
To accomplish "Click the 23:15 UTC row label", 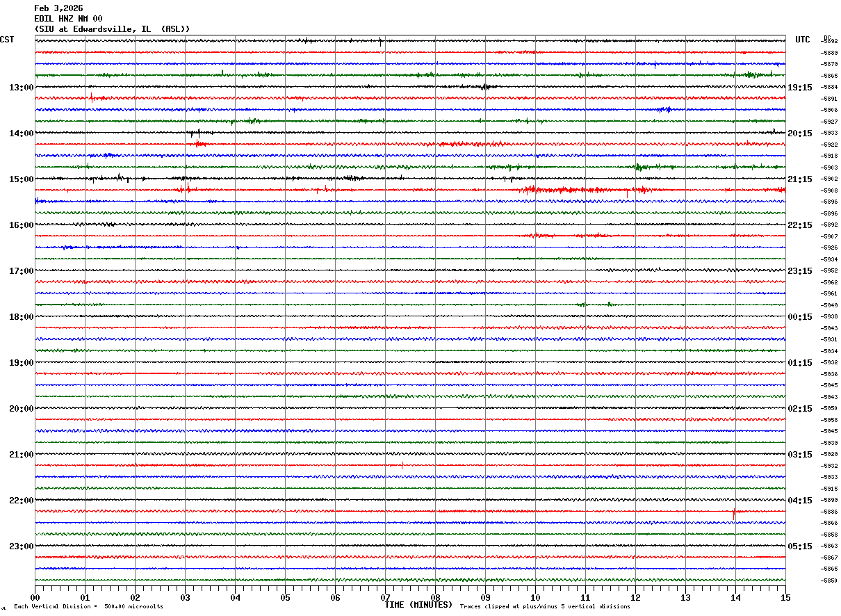I will 800,271.
